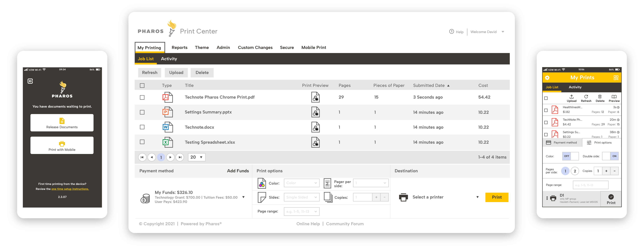This screenshot has height=247, width=644.
Task: Select all jobs with header checkbox
Action: point(142,85)
